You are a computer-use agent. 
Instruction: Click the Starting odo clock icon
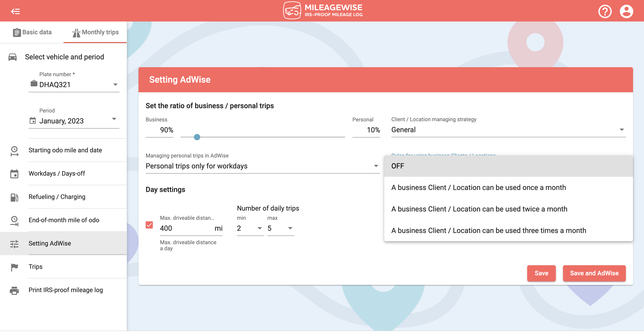(14, 151)
